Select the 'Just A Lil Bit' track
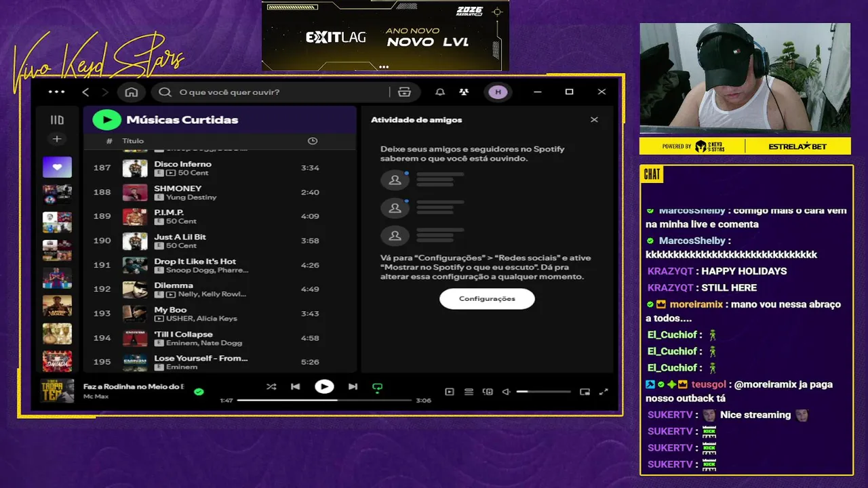This screenshot has width=868, height=488. tap(220, 241)
